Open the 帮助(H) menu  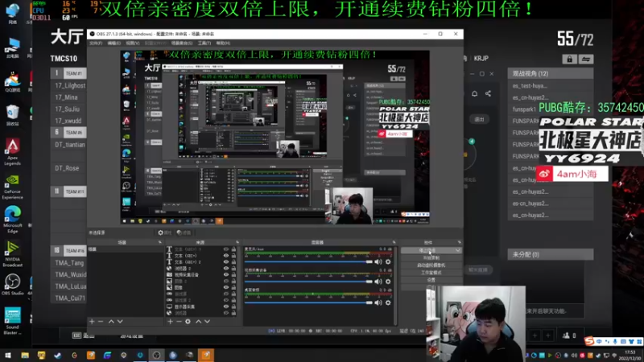223,43
